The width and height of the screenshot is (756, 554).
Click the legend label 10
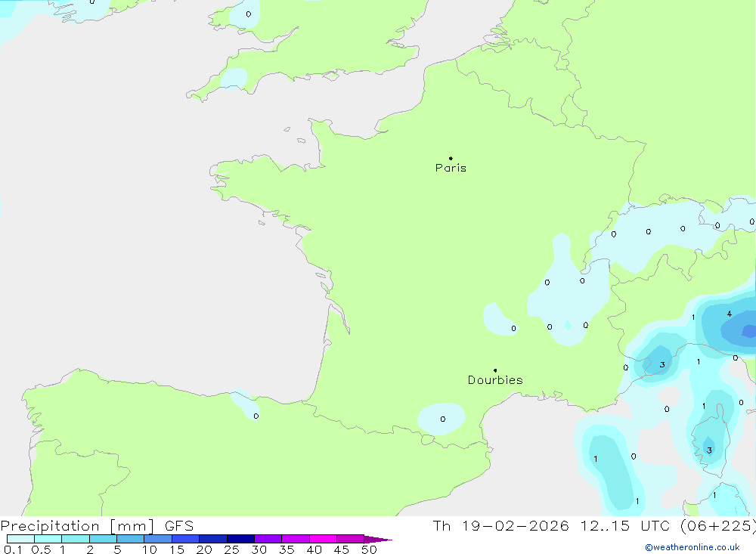tap(150, 549)
